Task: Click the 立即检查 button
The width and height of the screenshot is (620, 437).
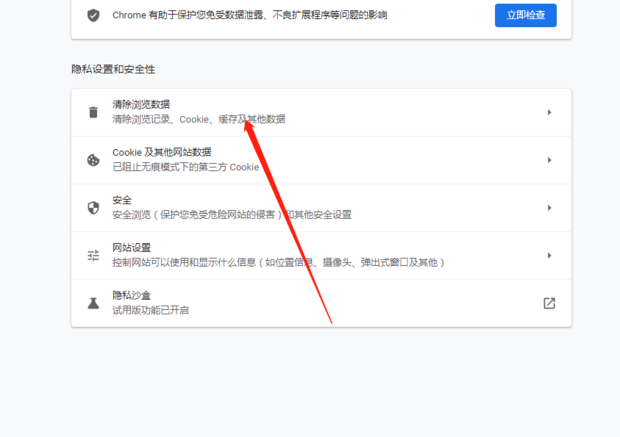Action: 525,15
